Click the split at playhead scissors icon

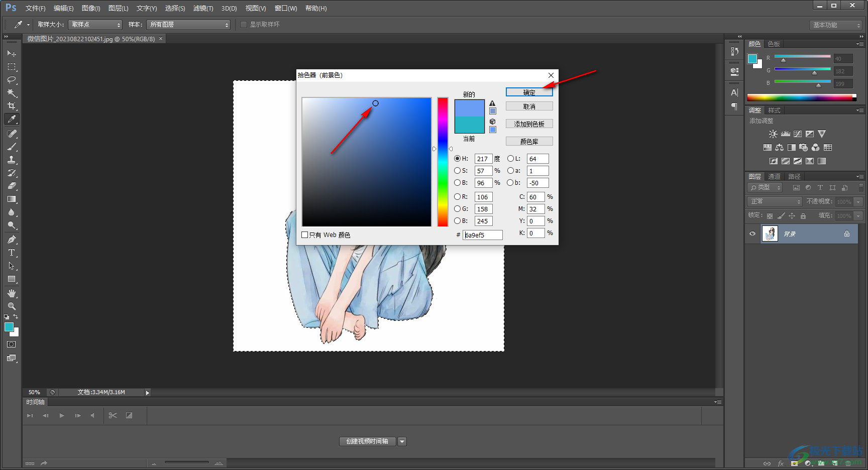pos(113,415)
